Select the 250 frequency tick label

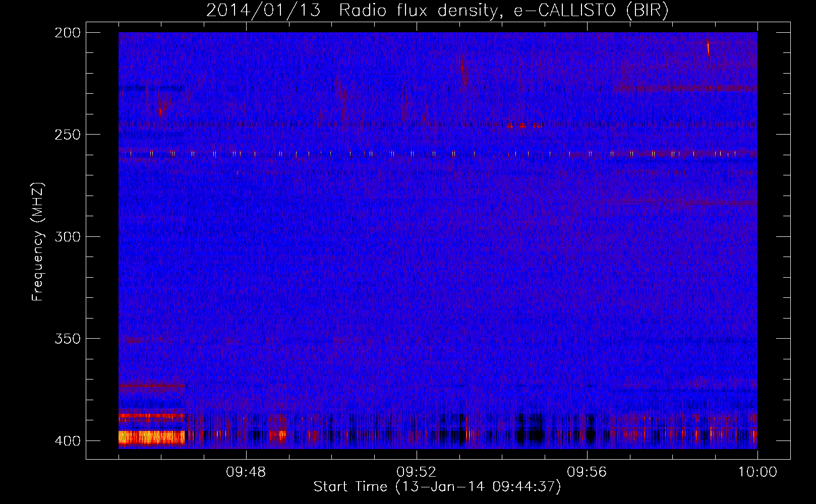[x=68, y=135]
